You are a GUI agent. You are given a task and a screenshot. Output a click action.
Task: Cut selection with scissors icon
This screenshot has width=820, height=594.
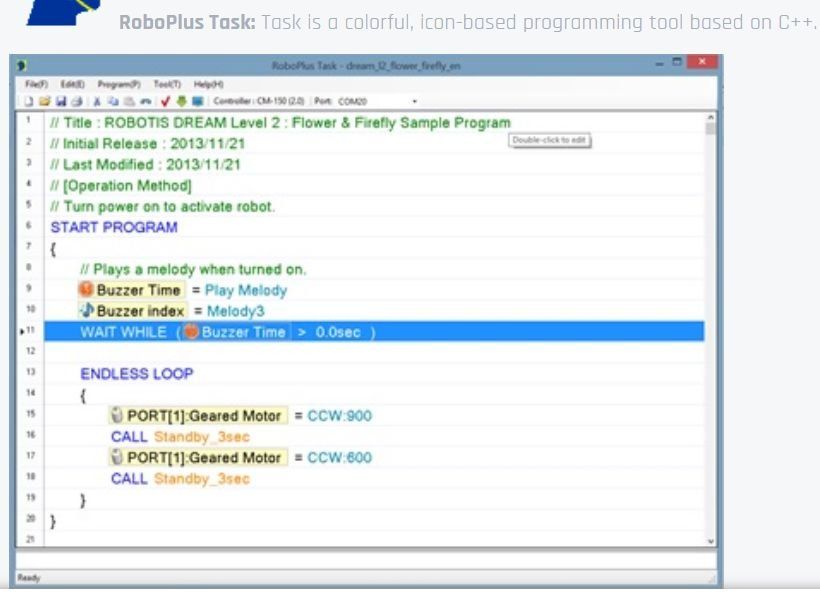pos(97,101)
